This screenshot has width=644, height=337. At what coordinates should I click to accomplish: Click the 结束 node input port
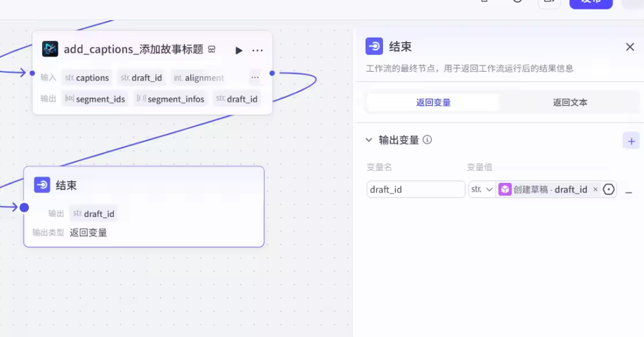click(24, 207)
